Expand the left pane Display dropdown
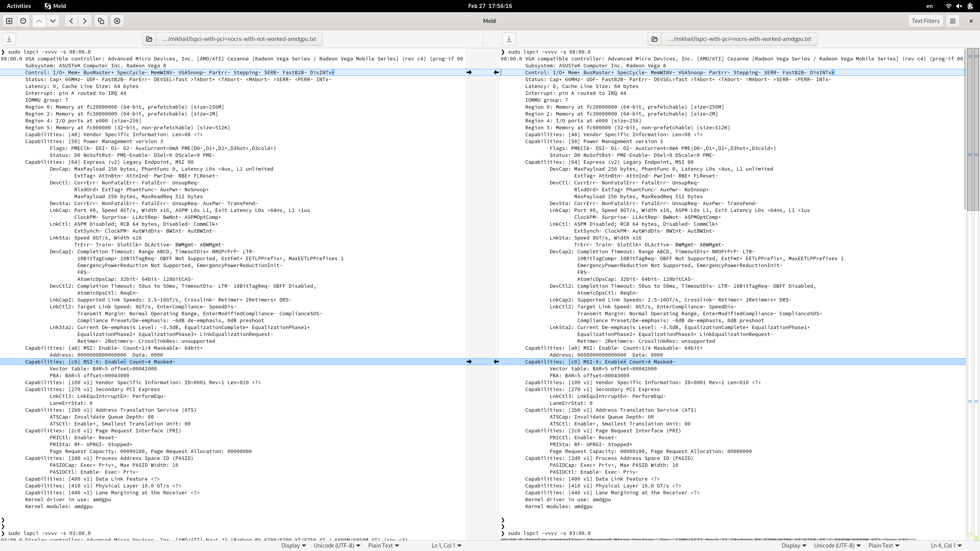Image resolution: width=980 pixels, height=551 pixels. pyautogui.click(x=294, y=546)
